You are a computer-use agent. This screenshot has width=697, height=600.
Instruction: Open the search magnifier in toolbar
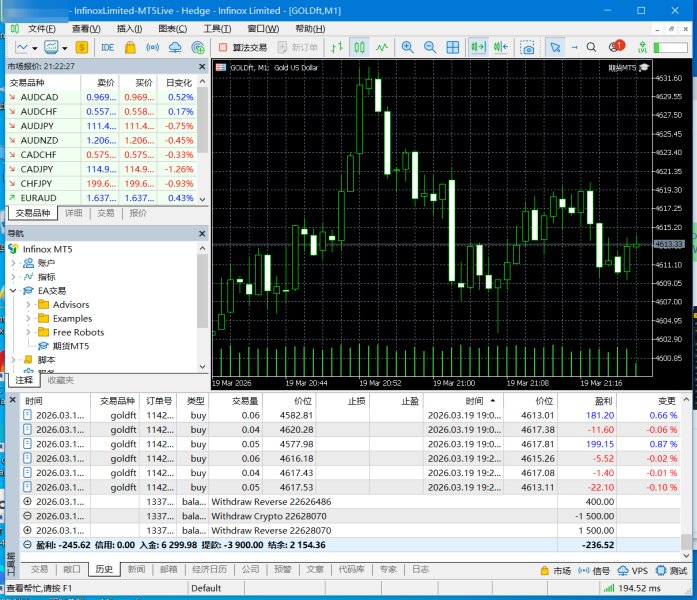(x=590, y=47)
